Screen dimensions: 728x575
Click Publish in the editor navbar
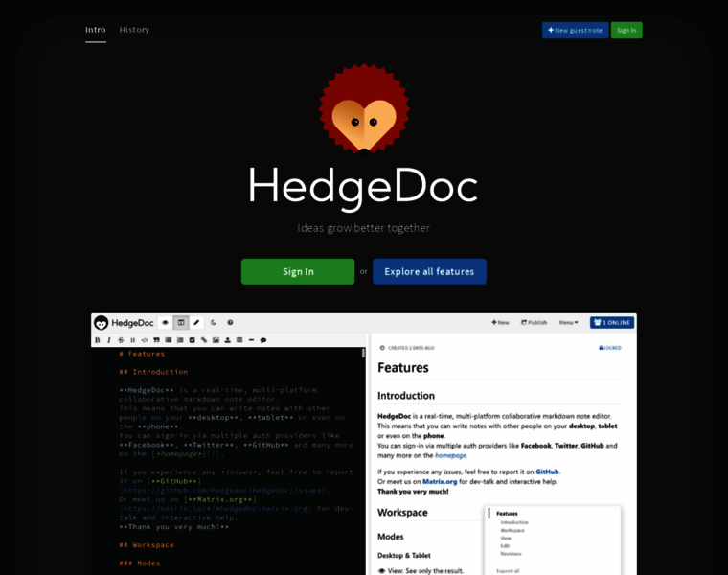coord(534,322)
